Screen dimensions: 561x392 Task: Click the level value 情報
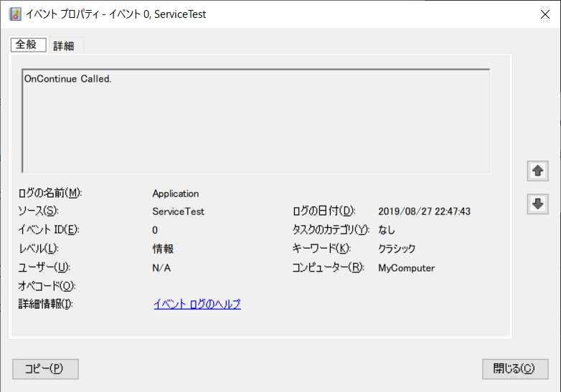pos(163,249)
